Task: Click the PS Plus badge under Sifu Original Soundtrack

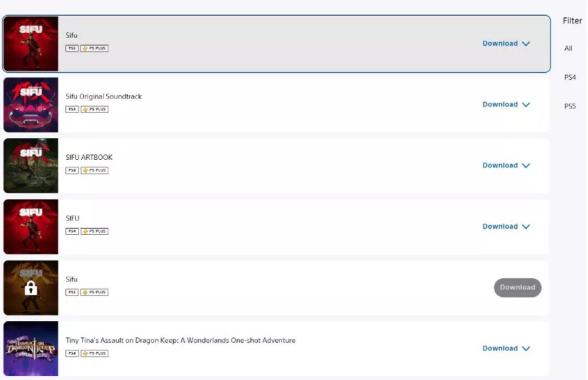Action: coord(95,109)
